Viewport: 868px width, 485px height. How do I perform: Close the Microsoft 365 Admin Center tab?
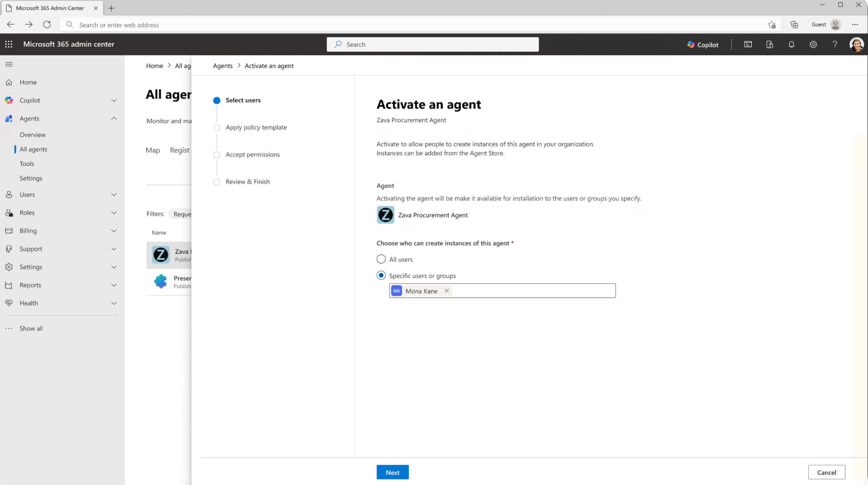[x=96, y=8]
